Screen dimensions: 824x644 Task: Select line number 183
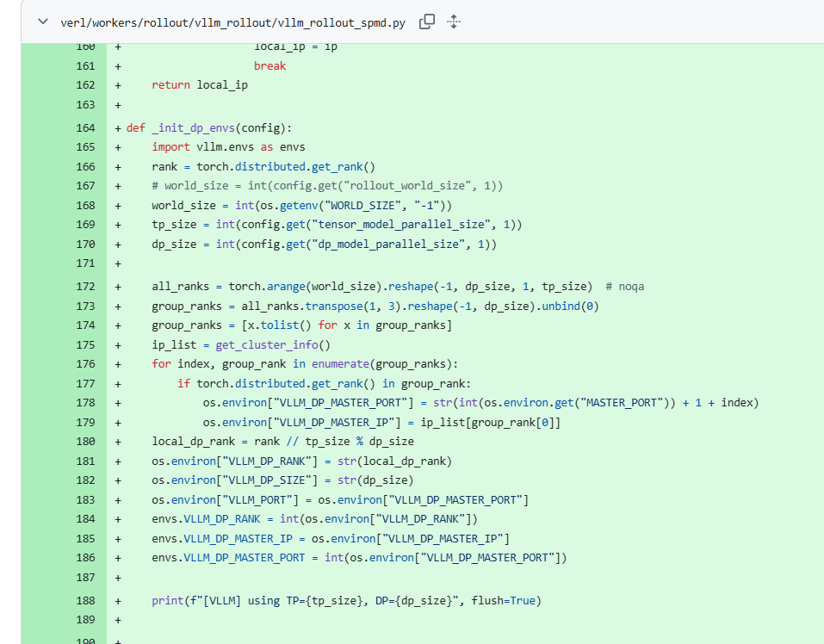pos(85,499)
